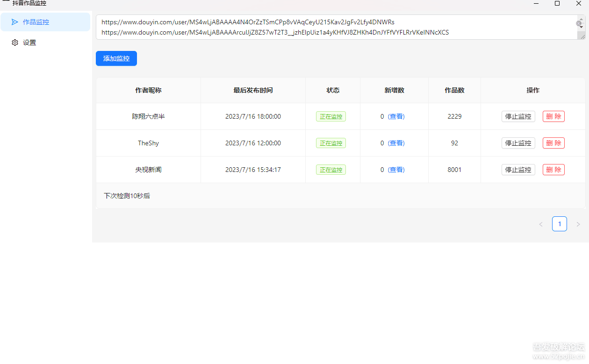View new works for 央视新闻
The image size is (589, 364).
click(396, 170)
